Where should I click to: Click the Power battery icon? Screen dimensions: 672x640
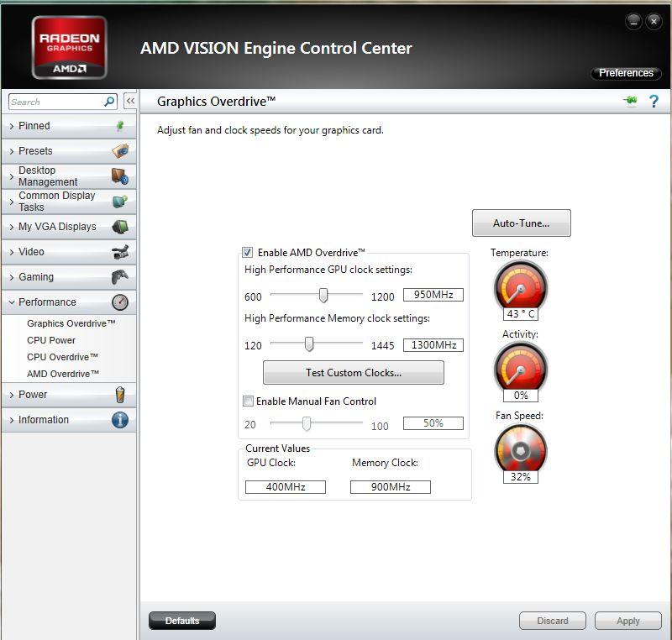pos(120,395)
